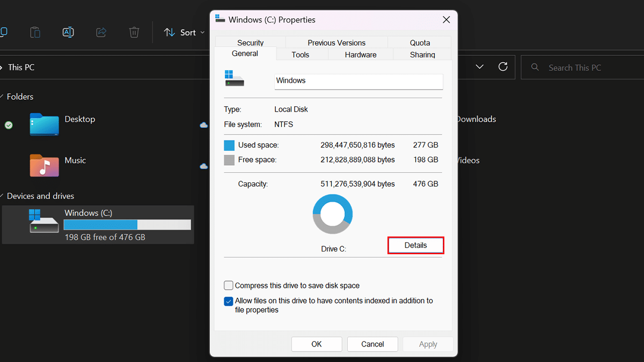Click the share icon in toolbar

click(101, 32)
